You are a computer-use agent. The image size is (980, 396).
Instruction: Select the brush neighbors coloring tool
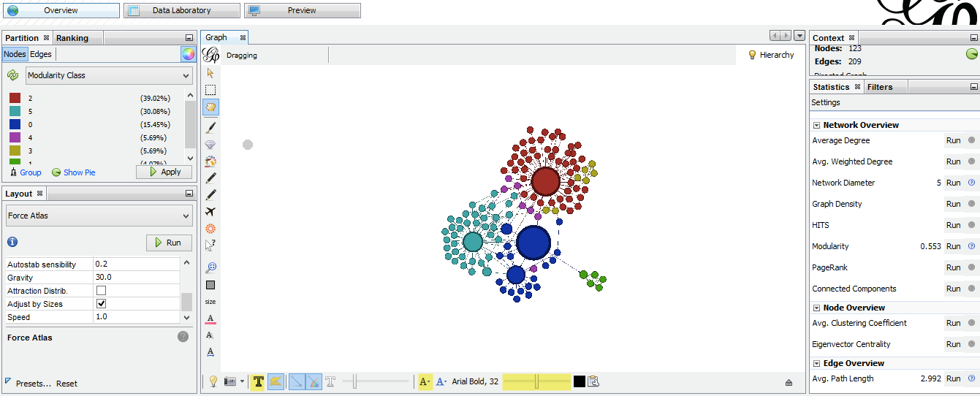[x=210, y=161]
